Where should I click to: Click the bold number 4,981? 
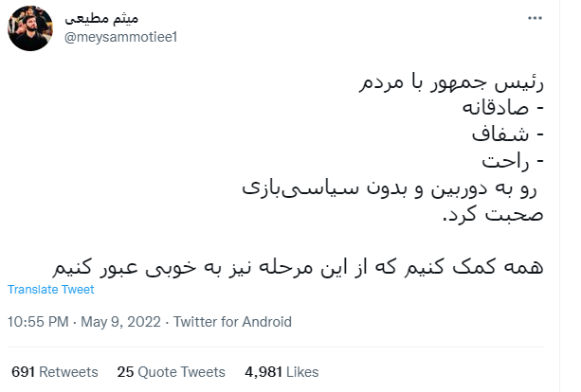[263, 371]
